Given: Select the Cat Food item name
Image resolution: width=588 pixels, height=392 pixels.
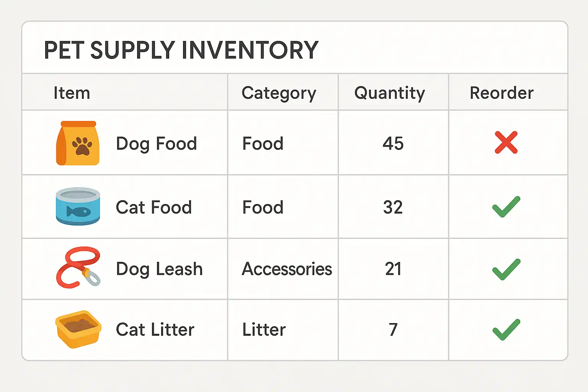Looking at the screenshot, I should 154,207.
